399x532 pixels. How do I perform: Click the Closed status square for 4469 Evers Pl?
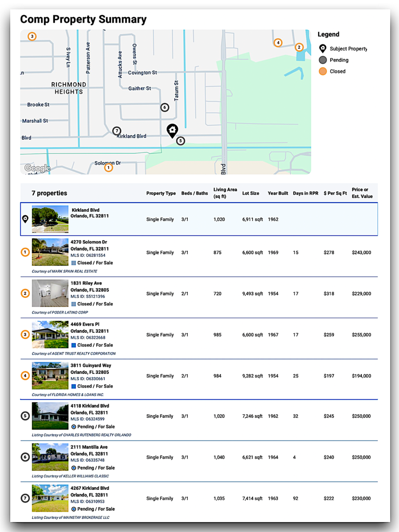74,345
